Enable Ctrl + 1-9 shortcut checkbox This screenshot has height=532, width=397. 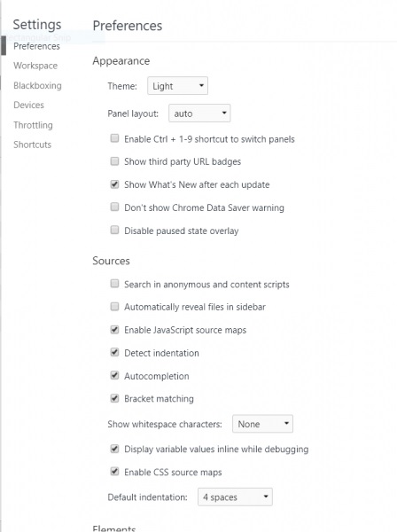point(114,138)
